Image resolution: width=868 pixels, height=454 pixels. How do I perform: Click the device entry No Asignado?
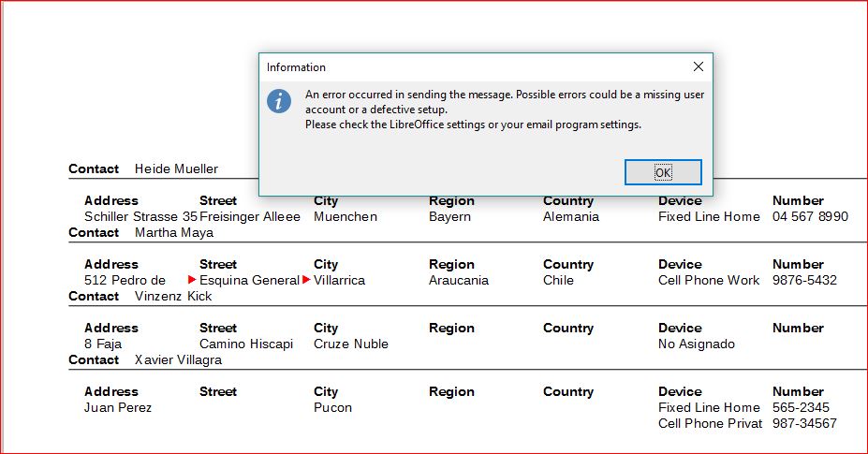click(x=697, y=344)
